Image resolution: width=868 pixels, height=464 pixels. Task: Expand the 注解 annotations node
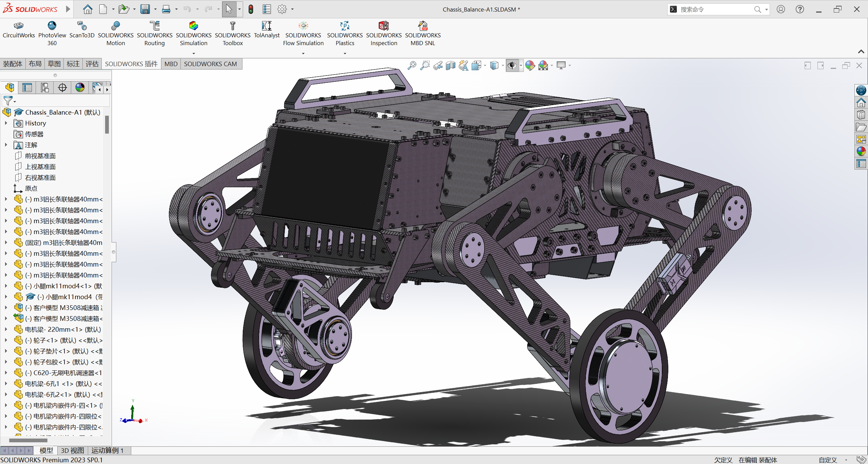[6, 145]
